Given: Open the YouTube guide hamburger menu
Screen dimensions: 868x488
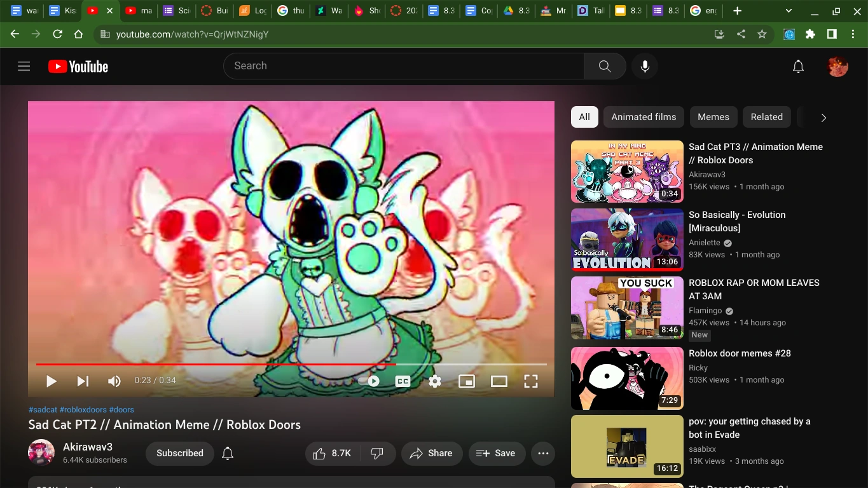Looking at the screenshot, I should (24, 66).
